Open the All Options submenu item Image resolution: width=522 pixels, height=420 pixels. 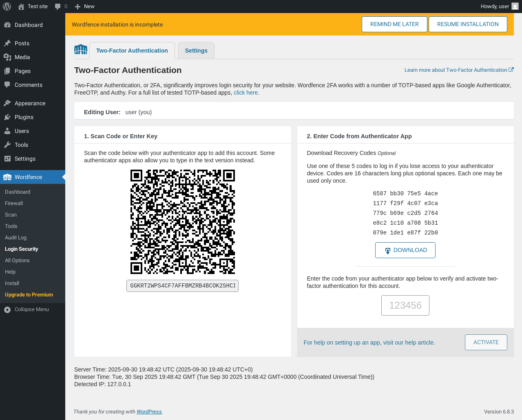tap(17, 261)
